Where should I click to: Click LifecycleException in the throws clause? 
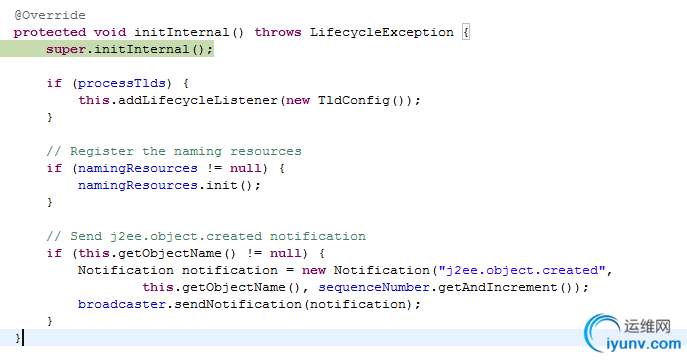point(382,32)
